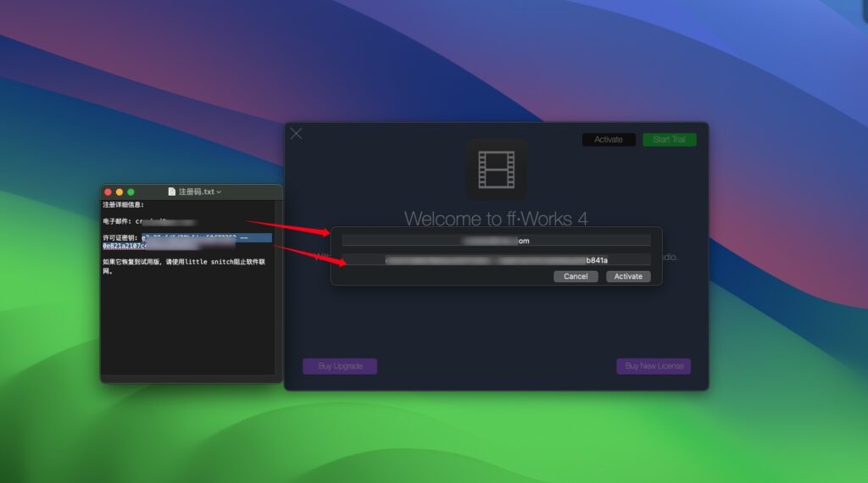Click the green Start Trial button
This screenshot has height=483, width=868.
tap(670, 140)
